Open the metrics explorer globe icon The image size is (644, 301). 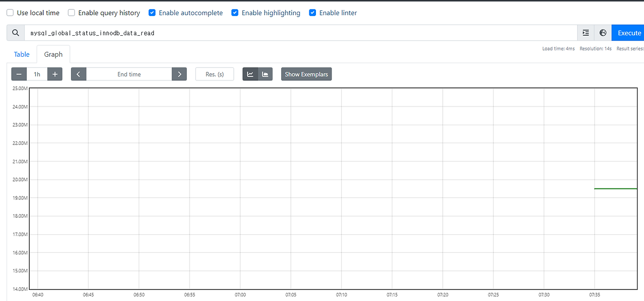tap(603, 33)
